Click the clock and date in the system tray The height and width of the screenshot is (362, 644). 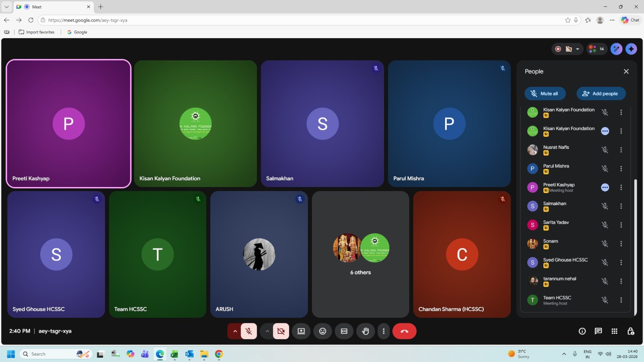627,354
